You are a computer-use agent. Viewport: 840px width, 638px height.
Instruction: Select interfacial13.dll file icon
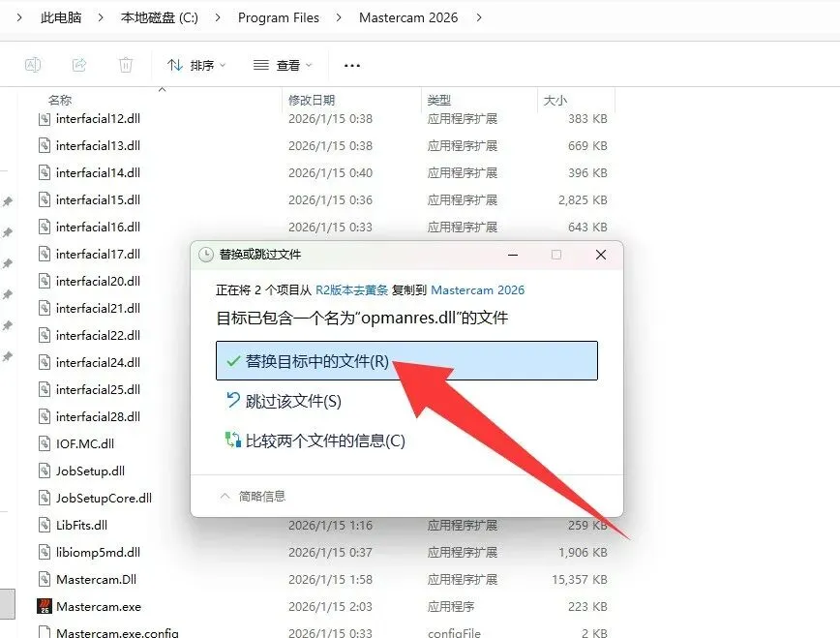point(45,146)
